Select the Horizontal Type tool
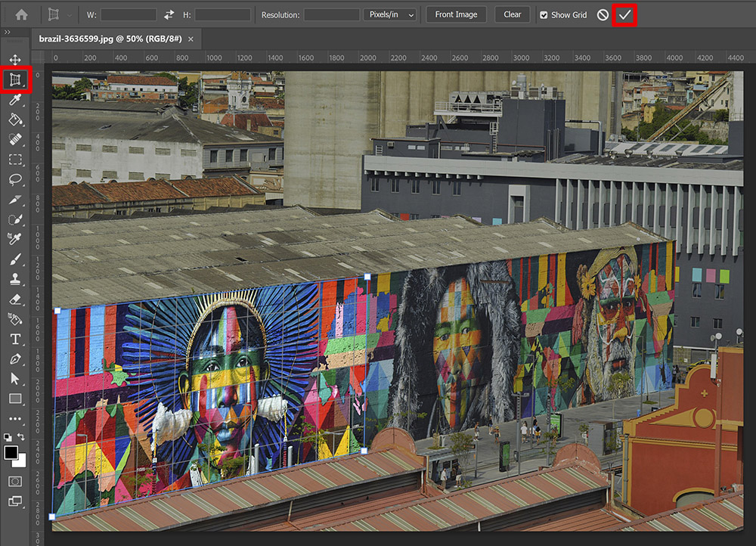 15,339
